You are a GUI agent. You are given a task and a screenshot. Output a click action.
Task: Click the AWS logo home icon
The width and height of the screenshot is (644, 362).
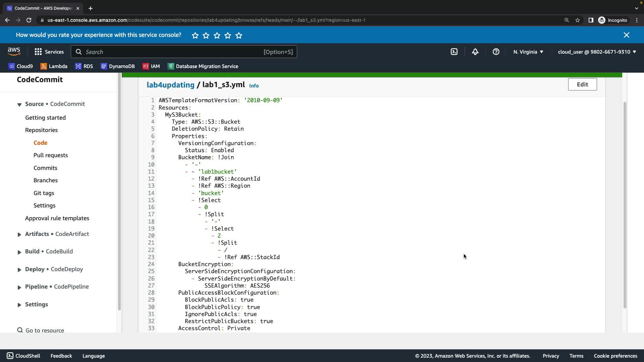[14, 52]
